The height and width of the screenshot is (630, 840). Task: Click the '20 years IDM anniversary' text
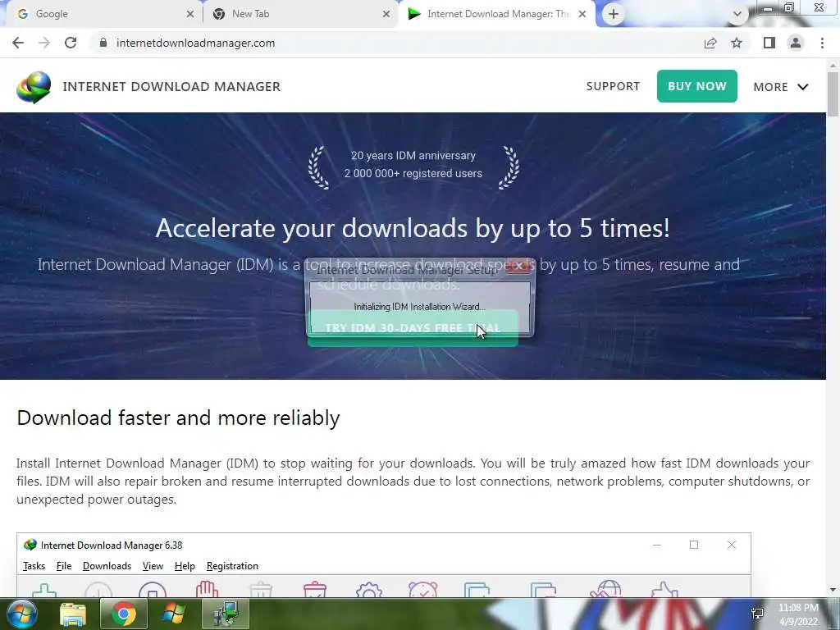[x=413, y=155]
